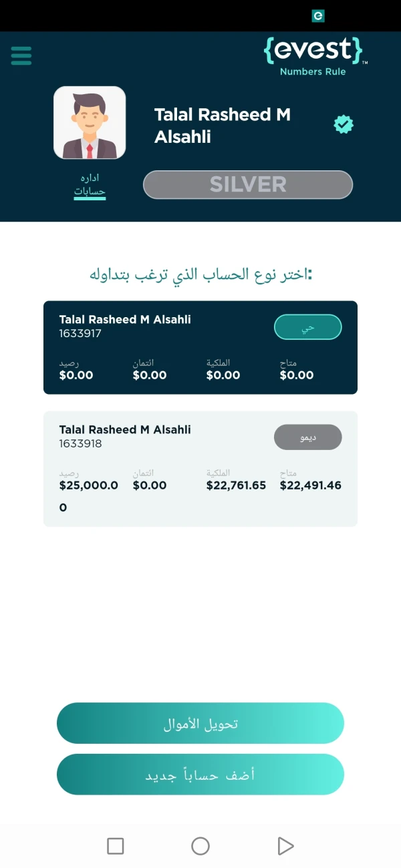Open the hamburger menu icon

point(21,55)
